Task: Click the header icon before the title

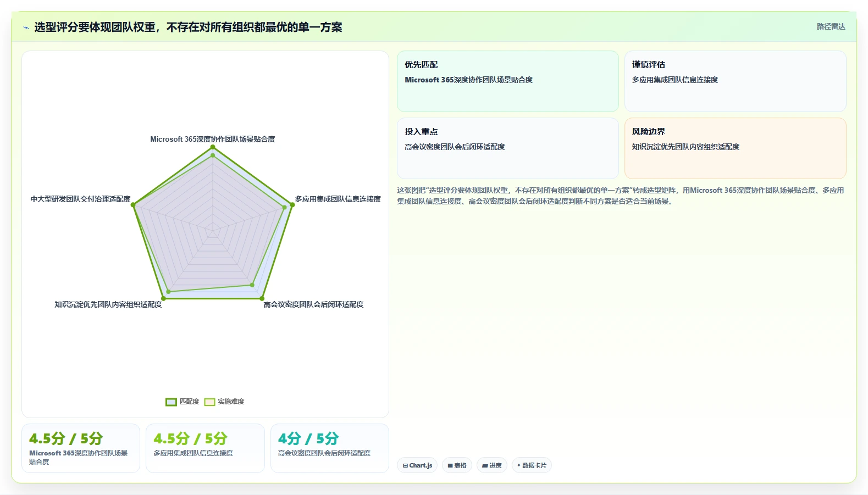Action: click(26, 27)
